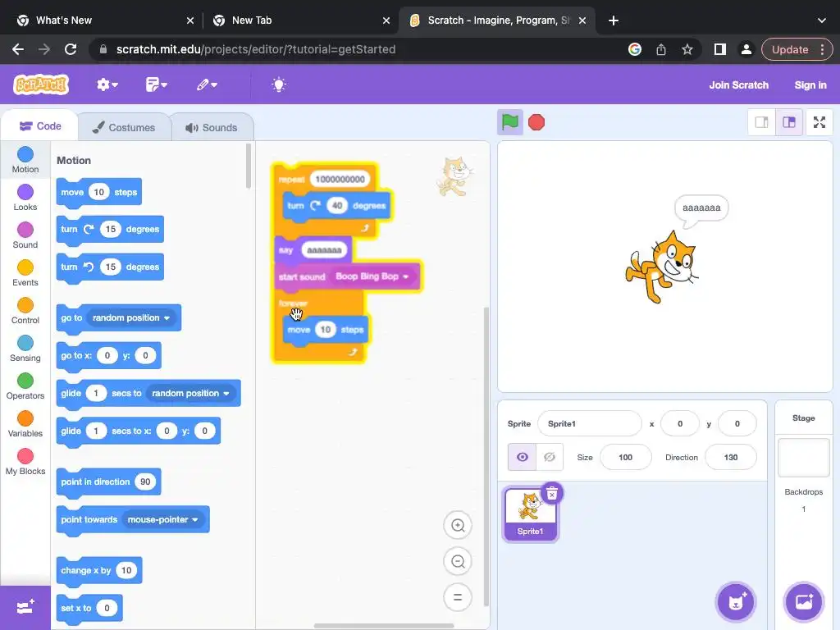Click the block palette vertical scrollbar
This screenshot has width=840, height=630.
coord(248,166)
